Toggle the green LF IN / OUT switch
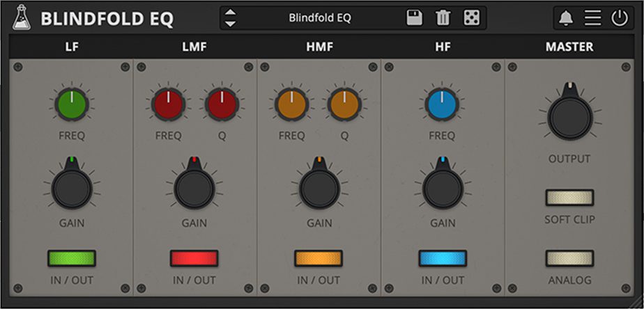The image size is (644, 309). (x=71, y=259)
